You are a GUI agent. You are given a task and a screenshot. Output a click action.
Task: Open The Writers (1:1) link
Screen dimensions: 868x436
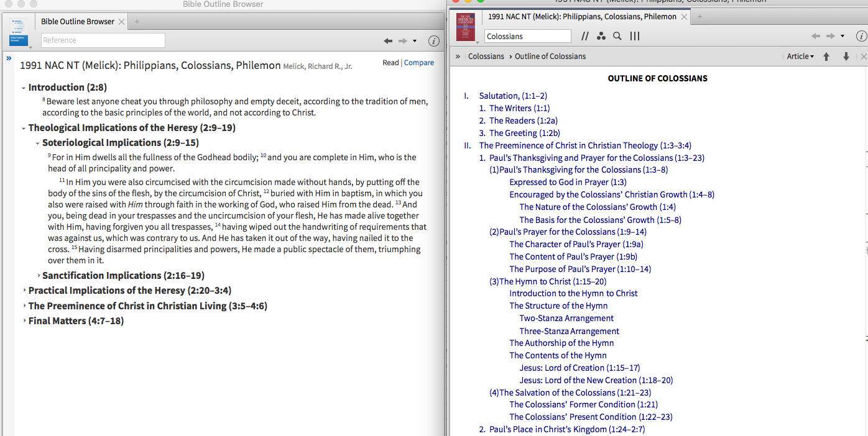(519, 109)
